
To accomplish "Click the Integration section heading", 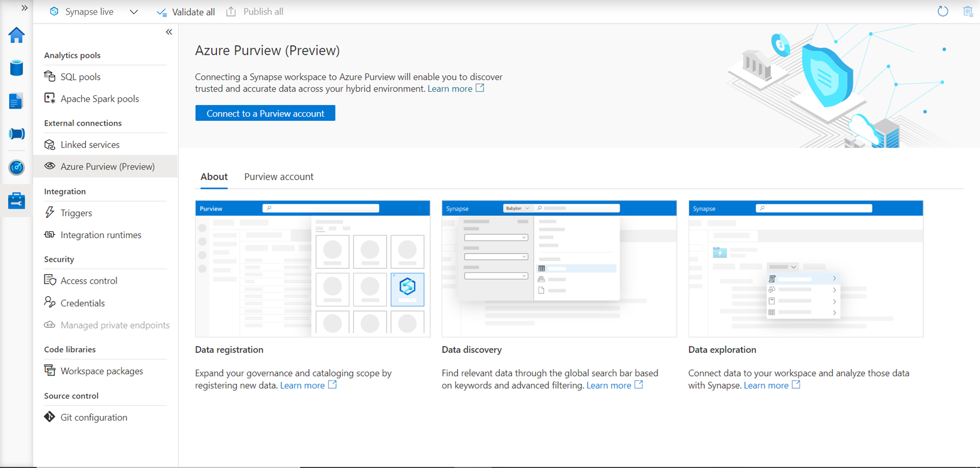I will tap(65, 191).
